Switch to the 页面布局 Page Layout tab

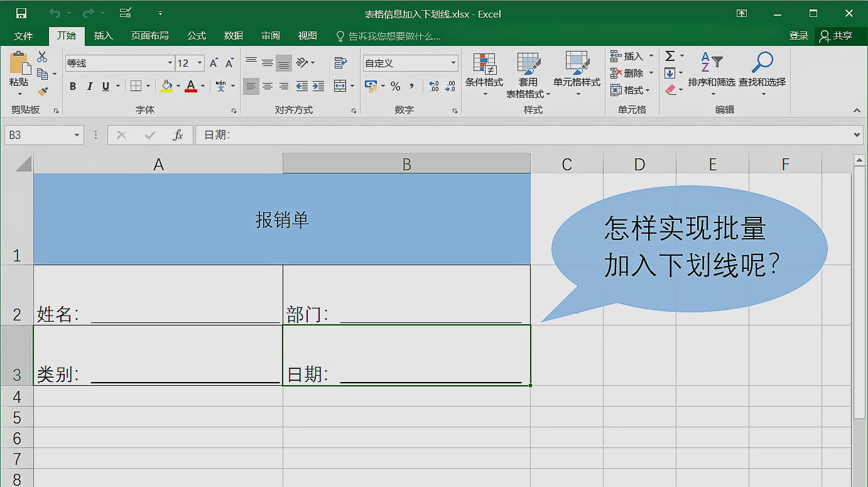149,36
